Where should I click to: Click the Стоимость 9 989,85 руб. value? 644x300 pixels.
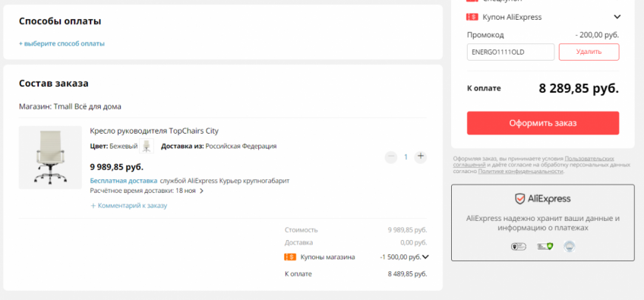point(407,229)
